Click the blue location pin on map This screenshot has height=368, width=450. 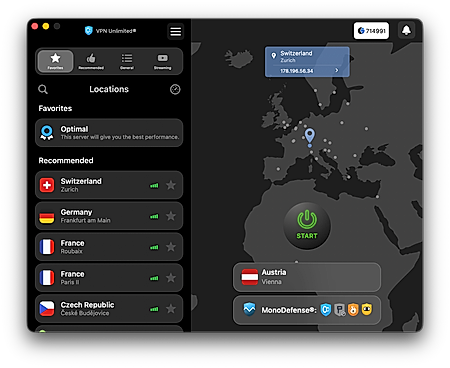click(310, 137)
